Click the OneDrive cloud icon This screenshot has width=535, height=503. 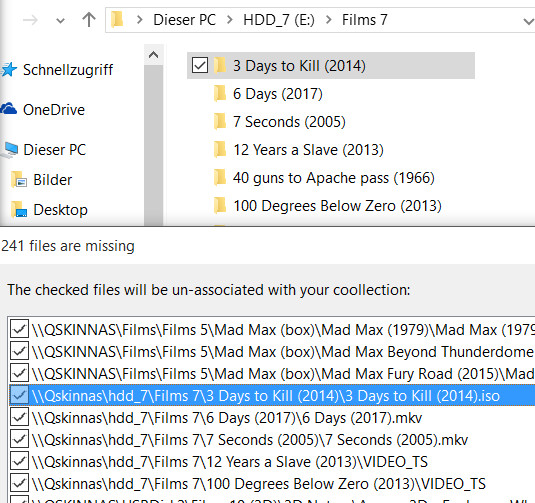coord(9,109)
